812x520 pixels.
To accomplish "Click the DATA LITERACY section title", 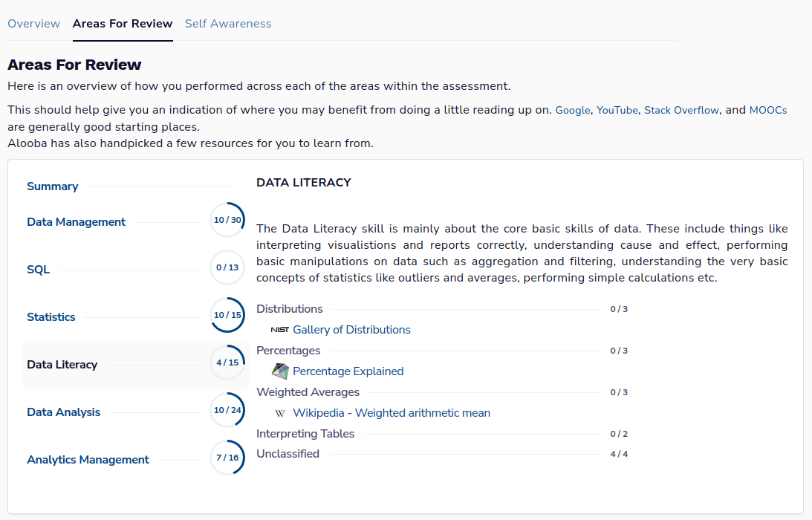I will (303, 183).
